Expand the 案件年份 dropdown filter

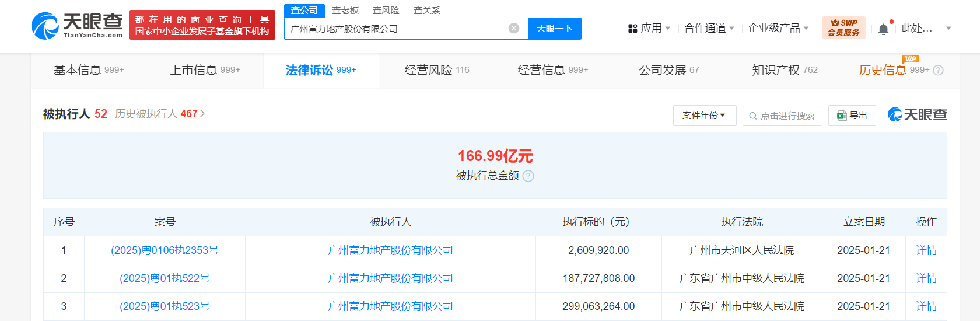coord(704,116)
